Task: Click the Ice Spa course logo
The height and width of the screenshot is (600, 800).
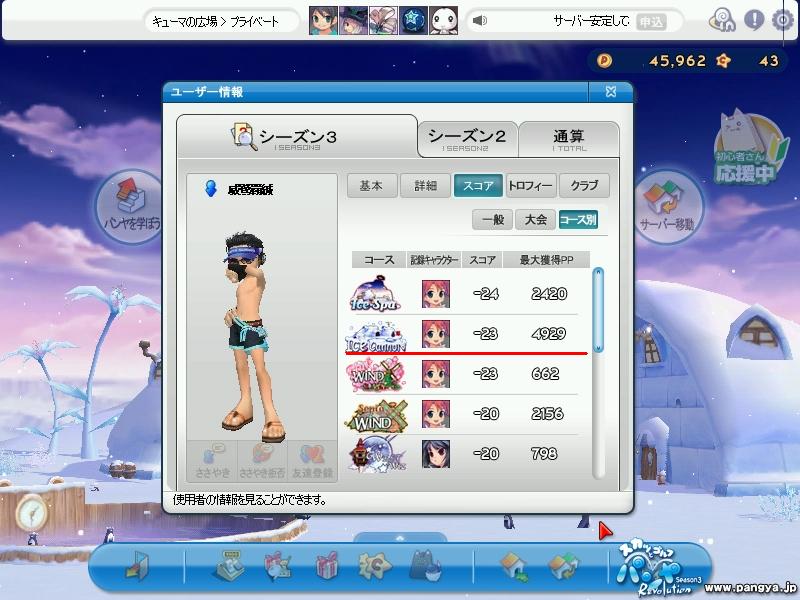Action: click(375, 294)
